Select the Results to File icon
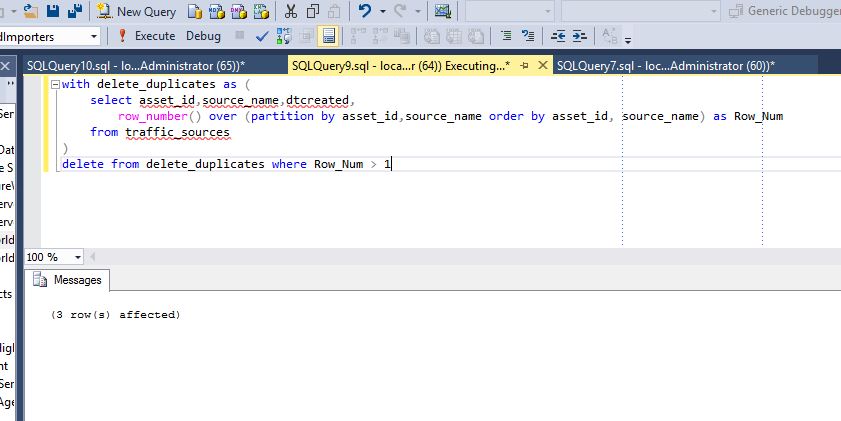The height and width of the screenshot is (421, 841). click(x=476, y=36)
